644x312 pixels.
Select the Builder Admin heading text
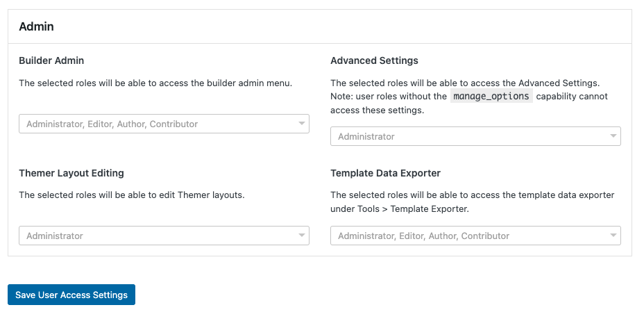point(51,60)
